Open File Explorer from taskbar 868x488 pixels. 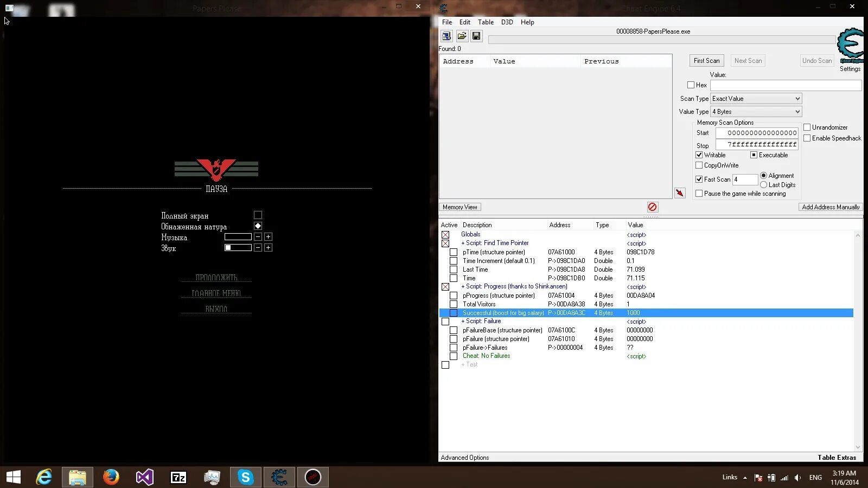click(x=78, y=477)
